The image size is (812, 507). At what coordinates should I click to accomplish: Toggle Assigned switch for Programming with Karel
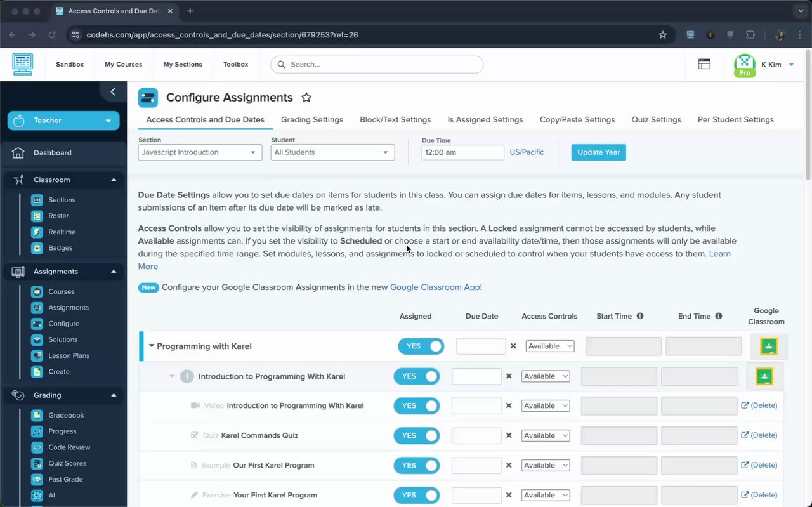[x=421, y=346]
